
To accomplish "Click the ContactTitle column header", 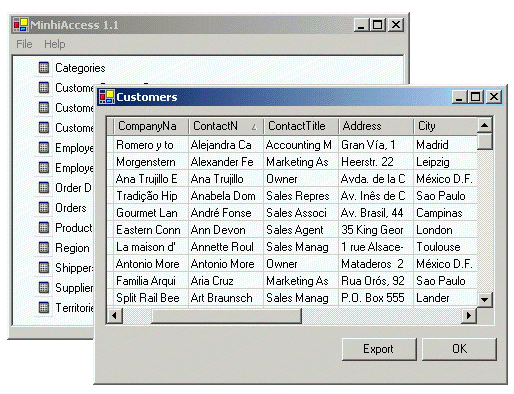I will tap(301, 126).
